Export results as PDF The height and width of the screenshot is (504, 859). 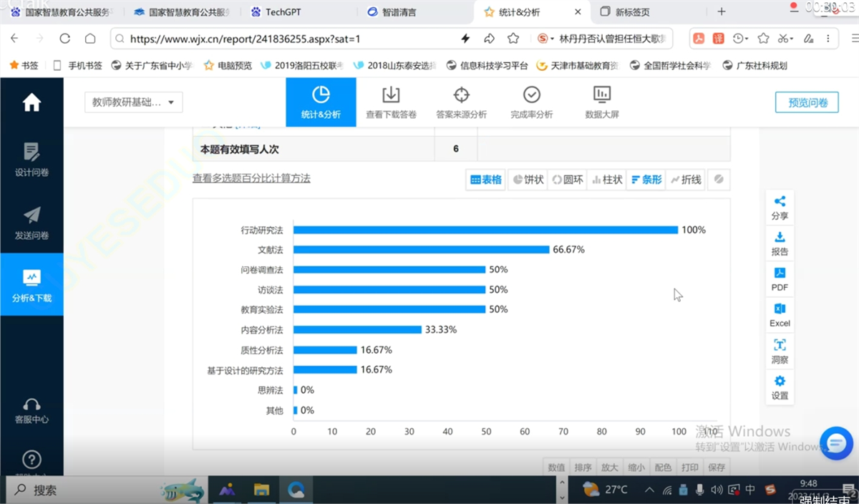(780, 280)
